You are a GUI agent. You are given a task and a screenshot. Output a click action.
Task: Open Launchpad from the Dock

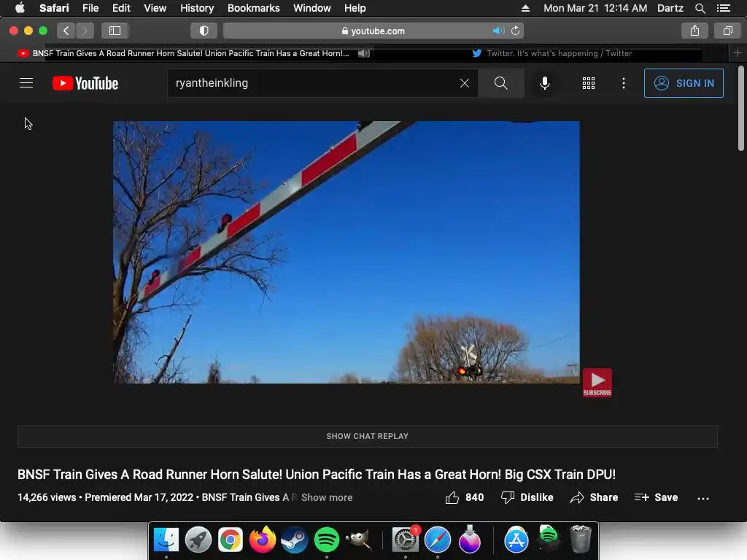[198, 540]
